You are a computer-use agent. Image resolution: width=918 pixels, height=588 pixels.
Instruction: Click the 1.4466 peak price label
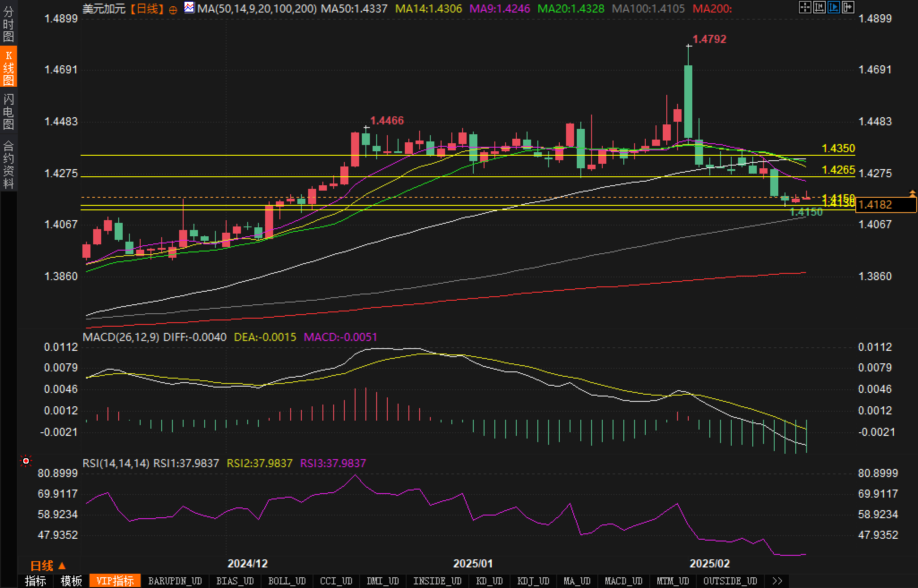[x=387, y=120]
